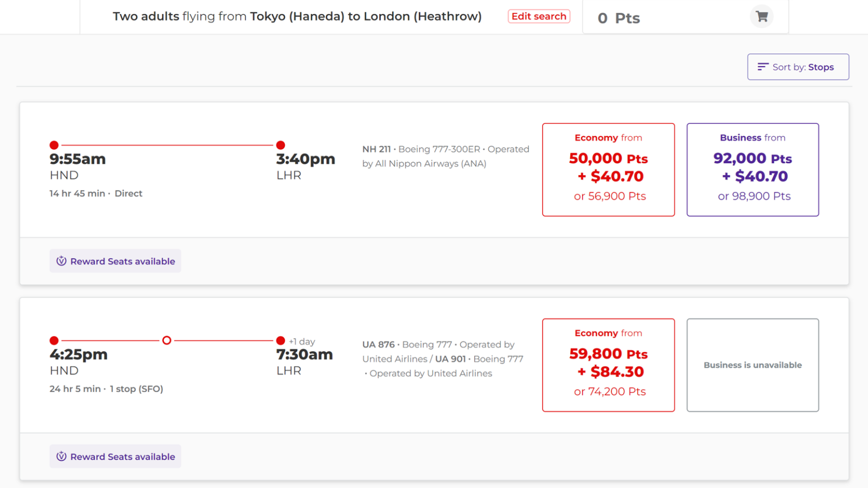
Task: Select Economy fare of 59,800 Pts on UA 876
Action: [608, 365]
